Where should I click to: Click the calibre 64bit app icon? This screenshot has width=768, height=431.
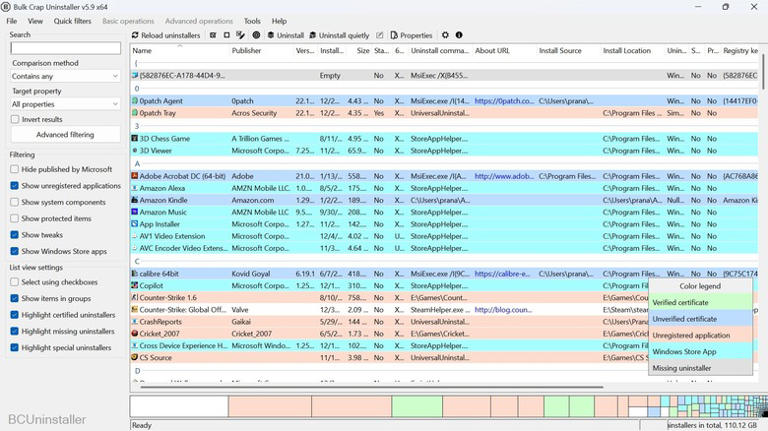(x=134, y=273)
